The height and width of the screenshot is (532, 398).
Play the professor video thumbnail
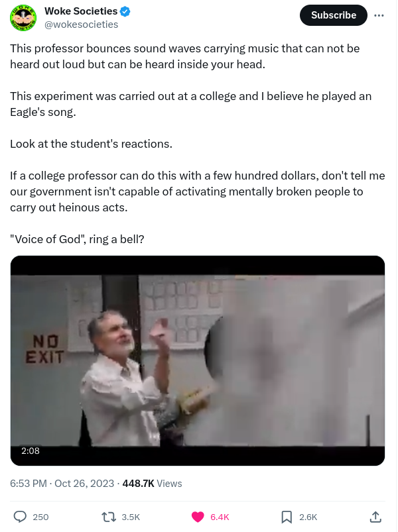(198, 360)
